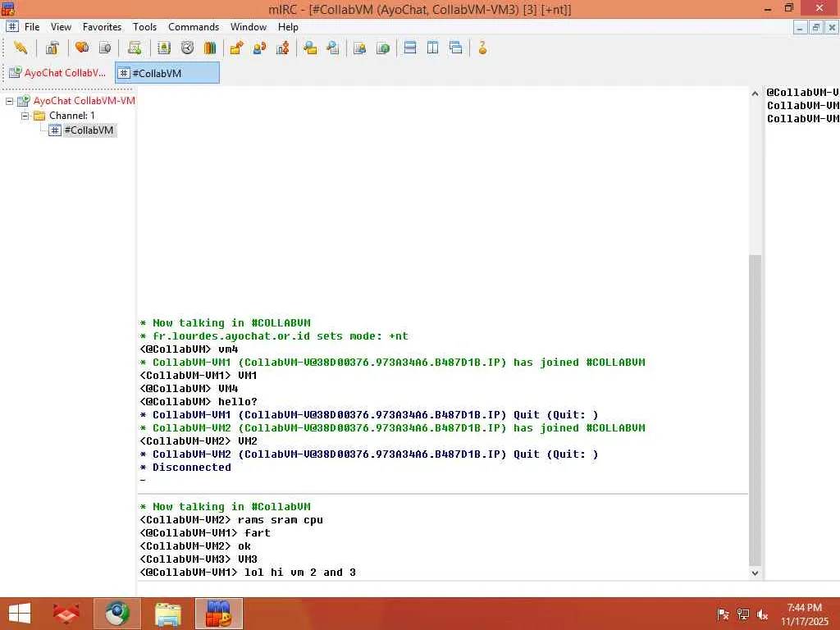Viewport: 840px width, 630px height.
Task: Click the "fart" message from @CollabVM-VM1
Action: (x=257, y=532)
